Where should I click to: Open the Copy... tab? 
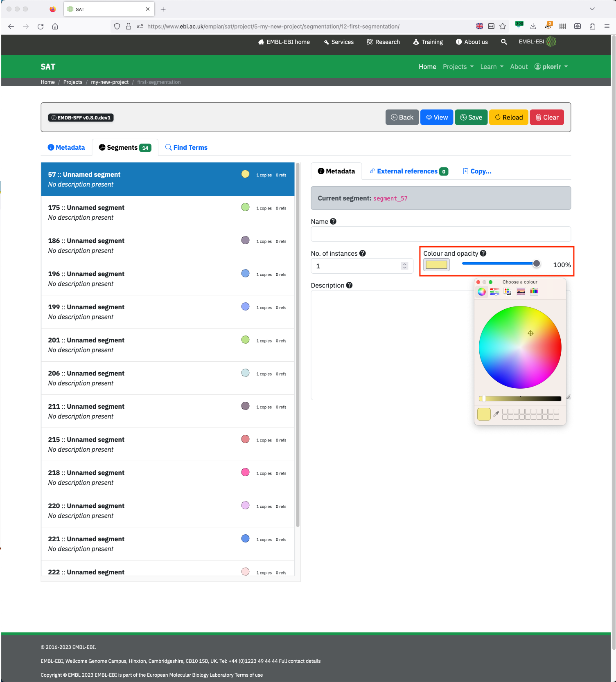tap(477, 171)
